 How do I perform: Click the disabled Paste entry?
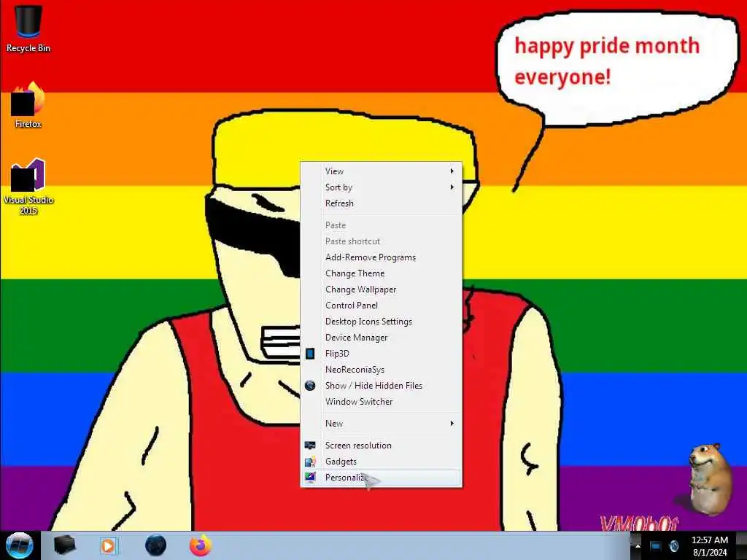coord(381,225)
